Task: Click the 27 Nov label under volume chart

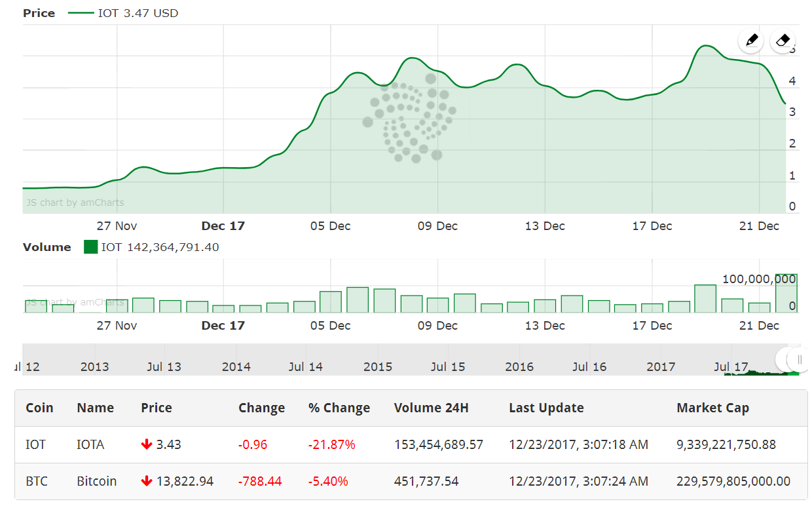Action: [117, 326]
